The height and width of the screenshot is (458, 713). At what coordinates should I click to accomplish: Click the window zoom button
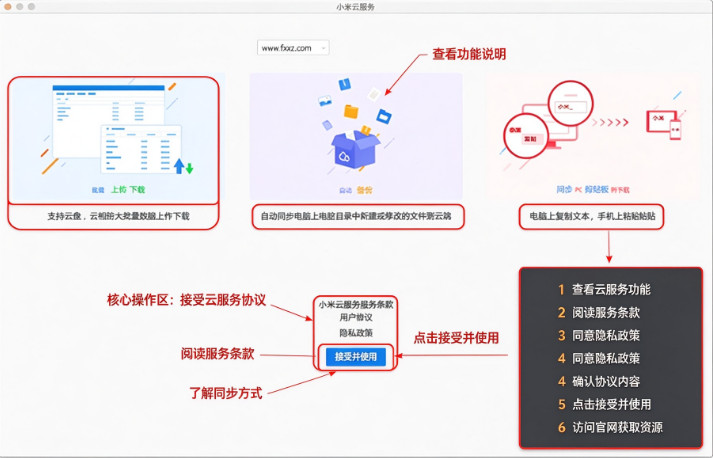pyautogui.click(x=31, y=6)
